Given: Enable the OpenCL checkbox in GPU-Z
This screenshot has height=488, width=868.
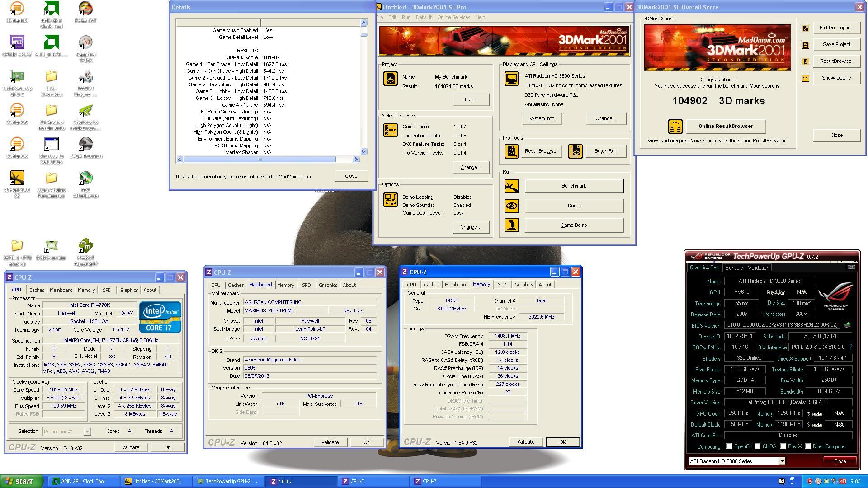Looking at the screenshot, I should (729, 446).
